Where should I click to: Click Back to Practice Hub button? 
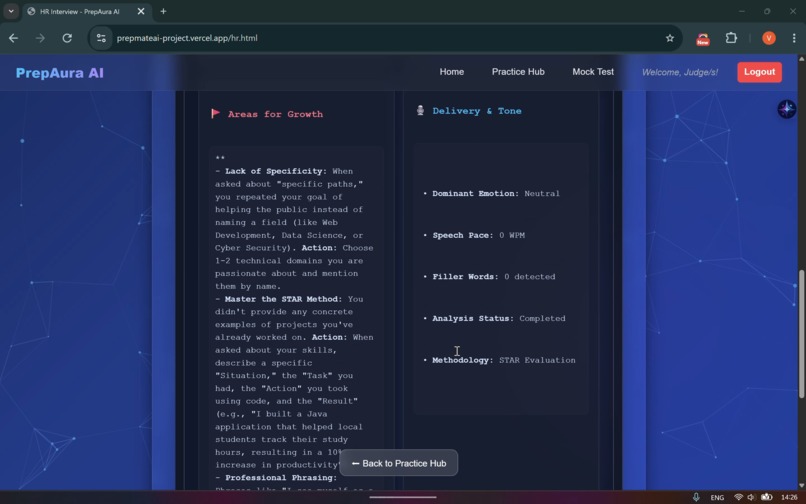pyautogui.click(x=398, y=463)
